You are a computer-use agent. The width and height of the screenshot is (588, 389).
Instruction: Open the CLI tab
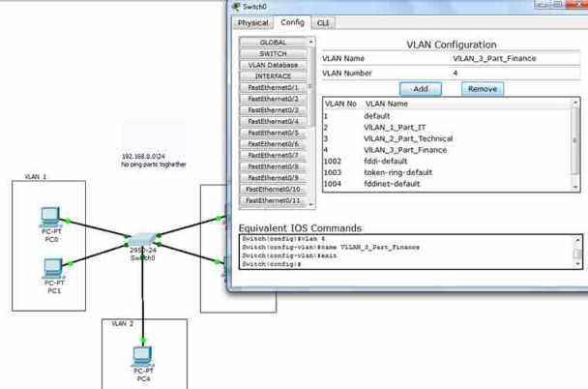tap(322, 22)
